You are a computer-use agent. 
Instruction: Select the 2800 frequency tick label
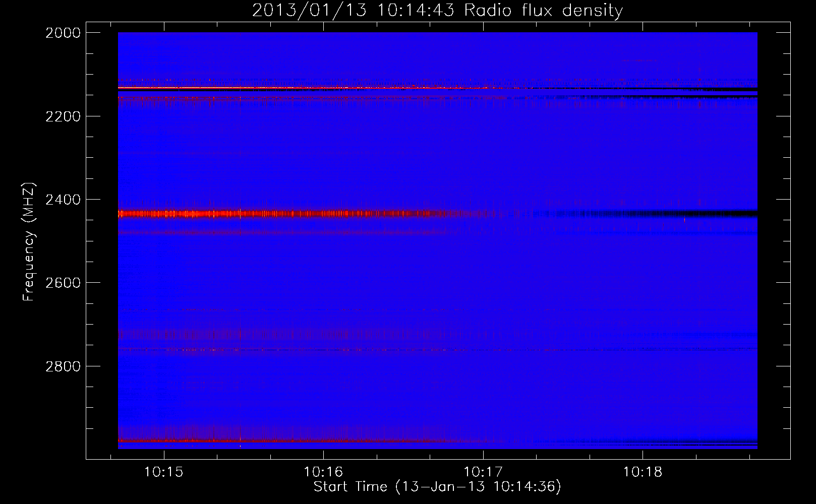(63, 366)
